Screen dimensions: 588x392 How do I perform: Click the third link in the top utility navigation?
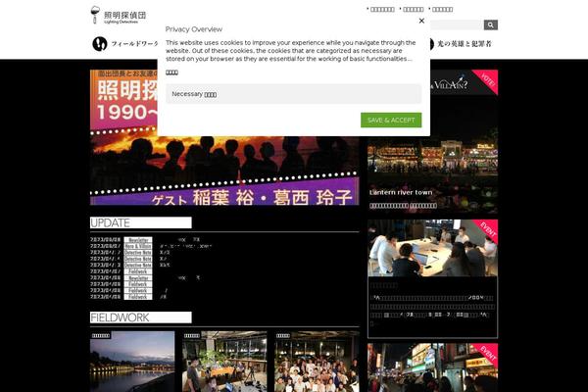[x=441, y=9]
